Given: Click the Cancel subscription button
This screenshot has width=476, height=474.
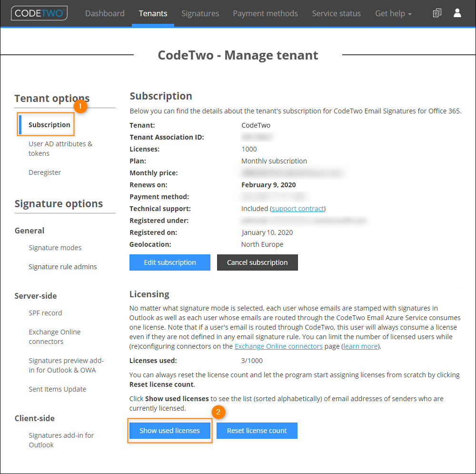Looking at the screenshot, I should click(x=258, y=262).
